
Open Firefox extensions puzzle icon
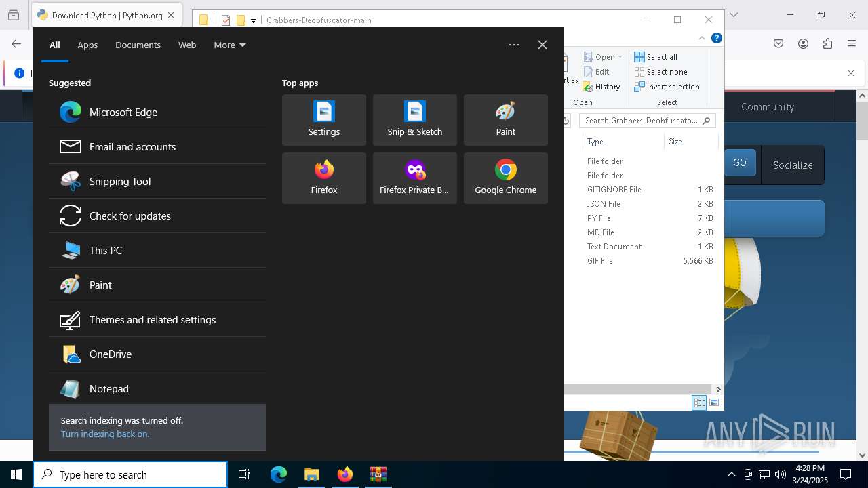(x=827, y=44)
